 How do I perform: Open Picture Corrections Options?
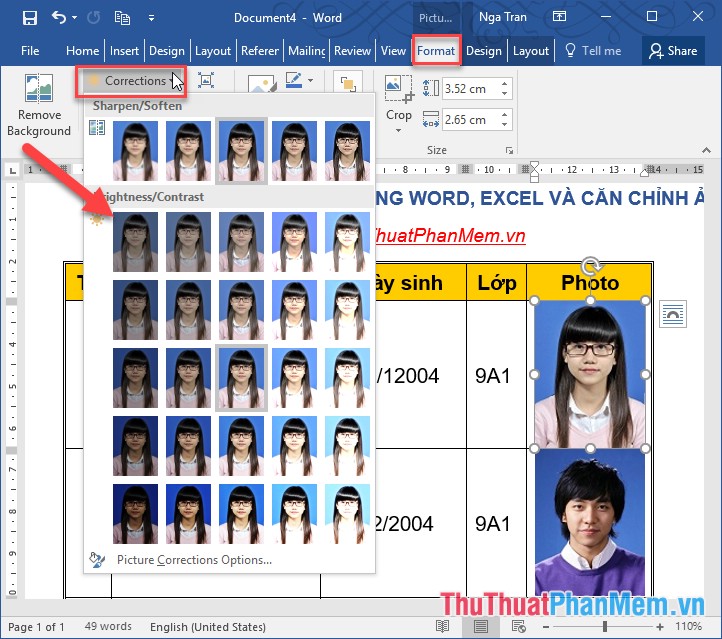193,560
